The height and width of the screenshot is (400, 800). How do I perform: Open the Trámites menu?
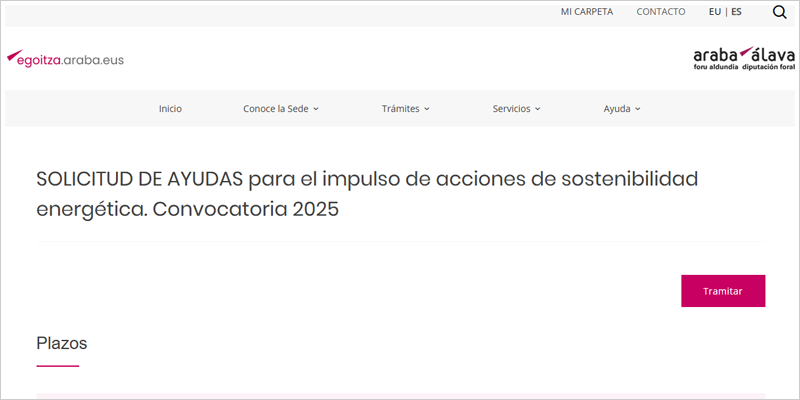pyautogui.click(x=406, y=109)
